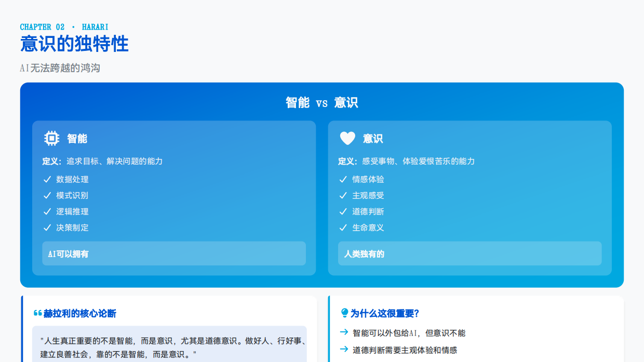Select the checkmark next to 情感体验
This screenshot has width=644, height=362.
342,179
